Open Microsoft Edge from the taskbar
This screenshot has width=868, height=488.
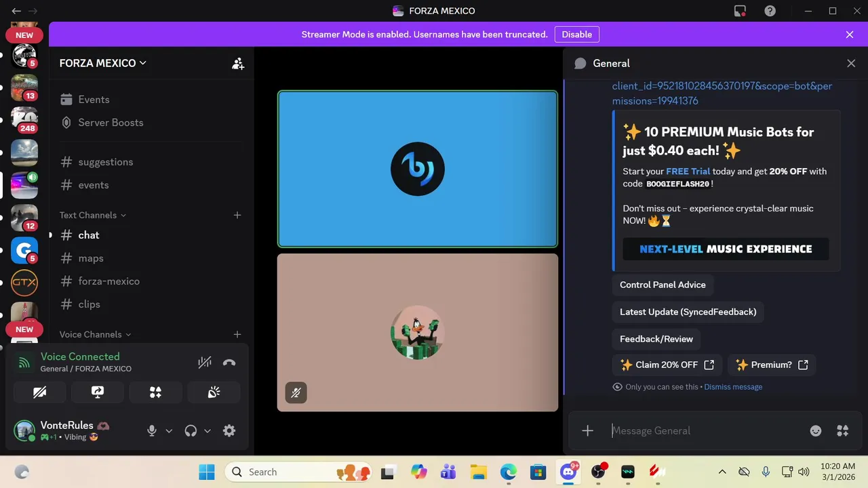coord(509,472)
